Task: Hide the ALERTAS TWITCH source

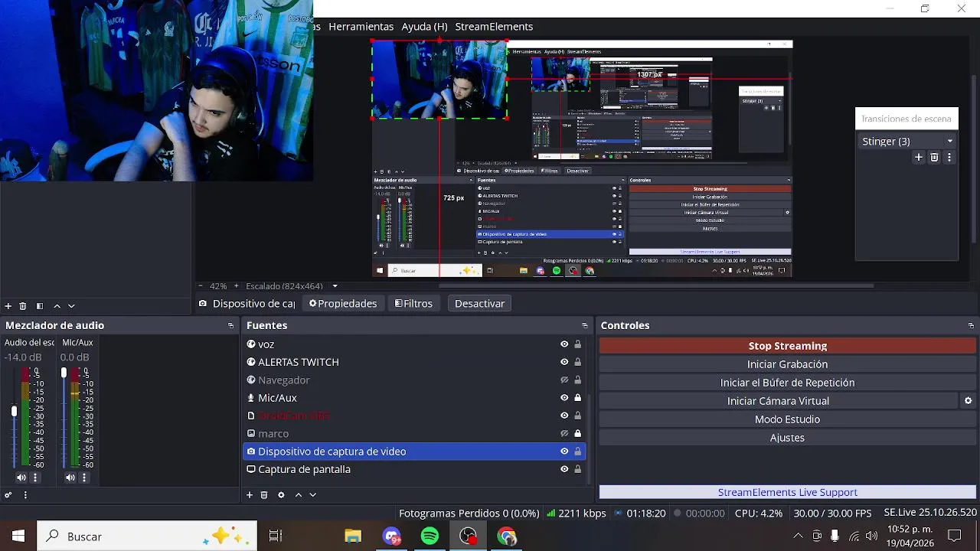Action: (564, 362)
